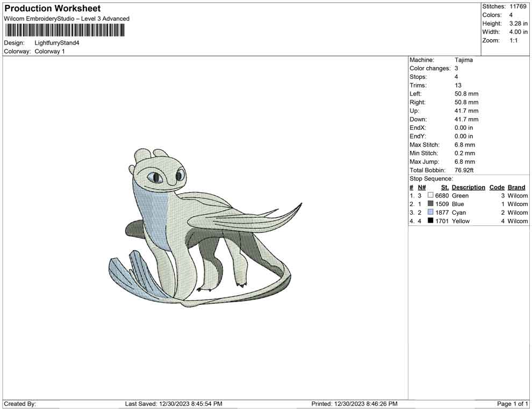Click thread number '1509'
532x409 pixels.
coord(442,204)
